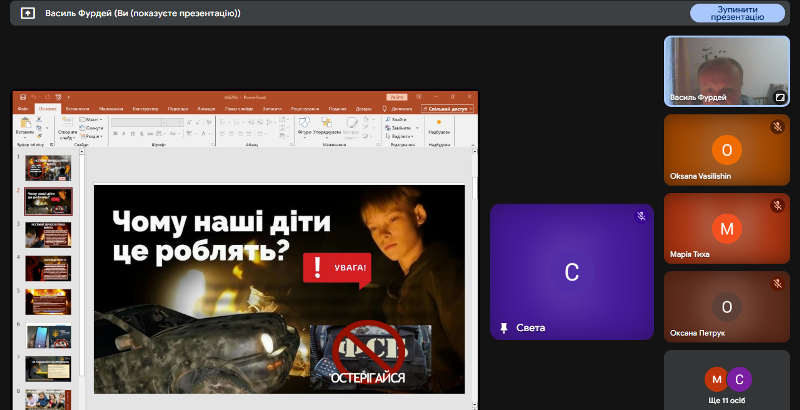This screenshot has height=410, width=800.
Task: Click the Save icon in PowerPoint's title bar
Action: 21,97
